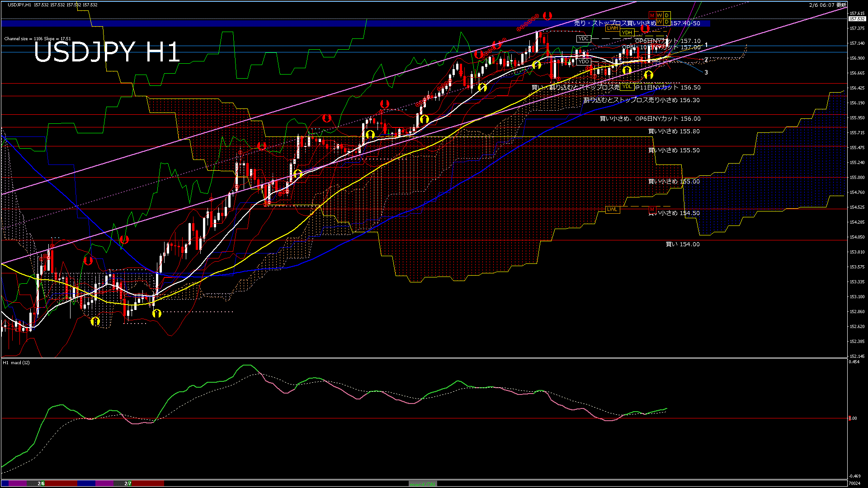This screenshot has width=868, height=488.
Task: Toggle the red M pivot box
Action: (x=652, y=15)
